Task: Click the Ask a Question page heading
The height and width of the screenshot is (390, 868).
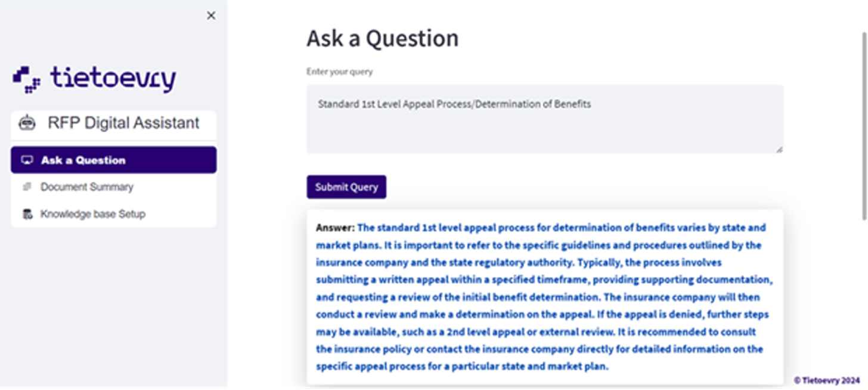Action: [382, 39]
